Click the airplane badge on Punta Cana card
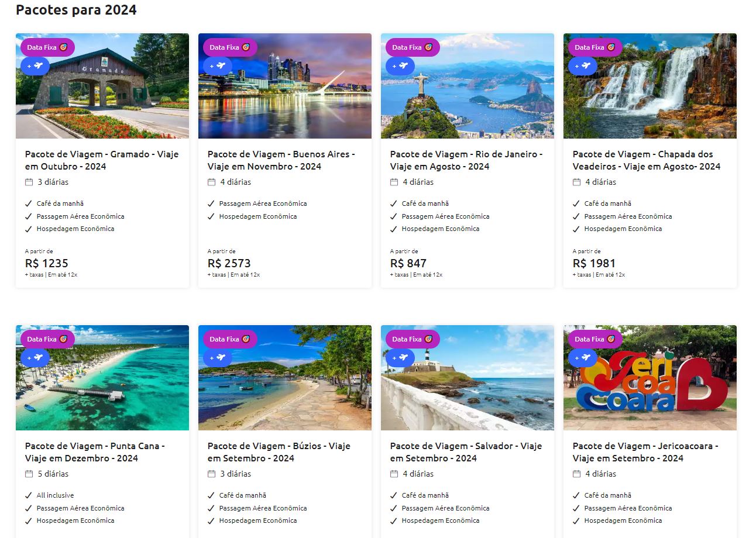 [x=35, y=358]
